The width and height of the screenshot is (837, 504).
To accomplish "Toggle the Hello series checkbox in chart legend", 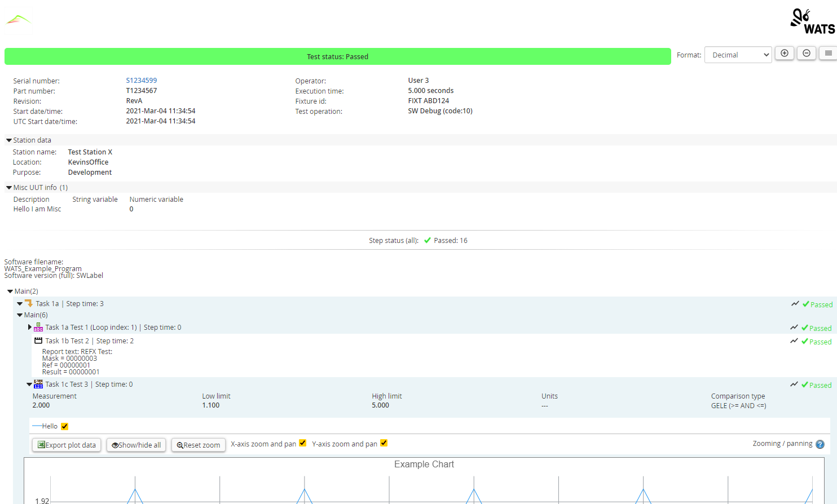I will (64, 426).
